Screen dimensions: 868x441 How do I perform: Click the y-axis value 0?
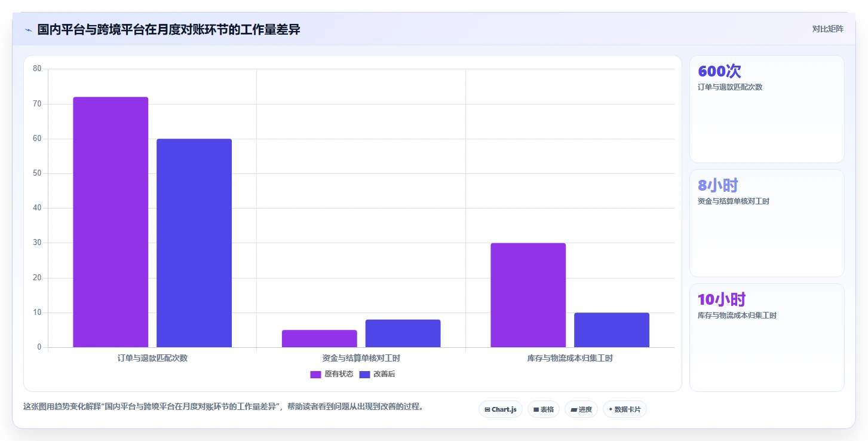[39, 347]
